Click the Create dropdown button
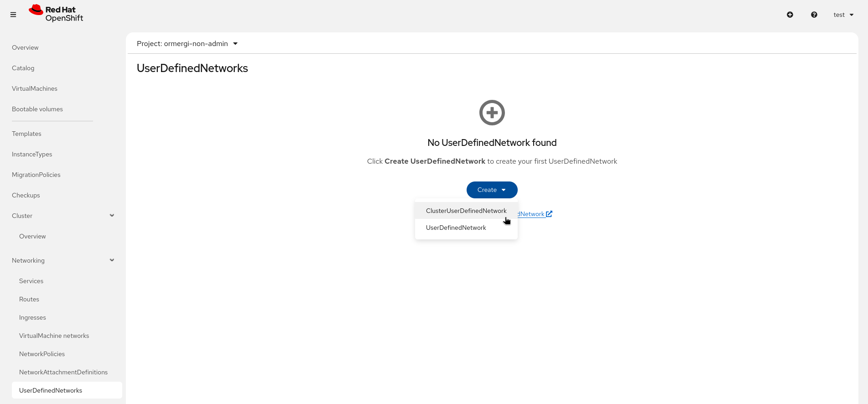This screenshot has width=868, height=404. click(x=492, y=190)
